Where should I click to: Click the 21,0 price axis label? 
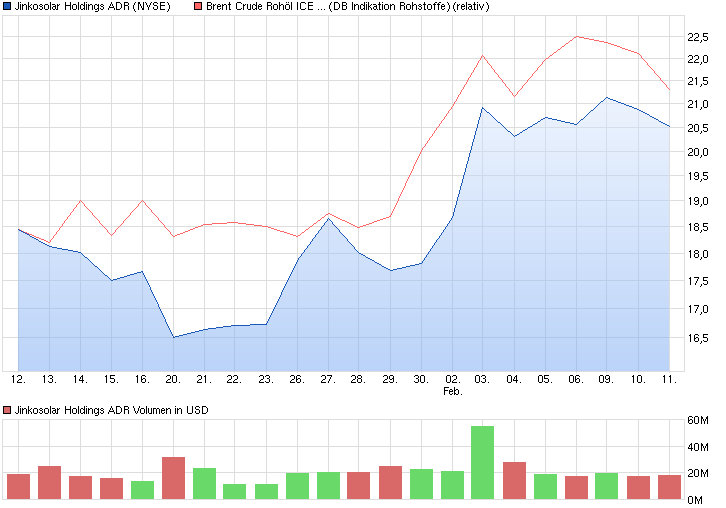click(698, 104)
